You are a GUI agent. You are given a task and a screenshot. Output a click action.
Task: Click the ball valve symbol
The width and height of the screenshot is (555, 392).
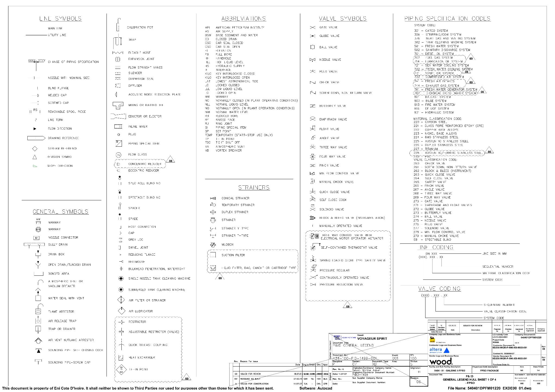(x=312, y=47)
